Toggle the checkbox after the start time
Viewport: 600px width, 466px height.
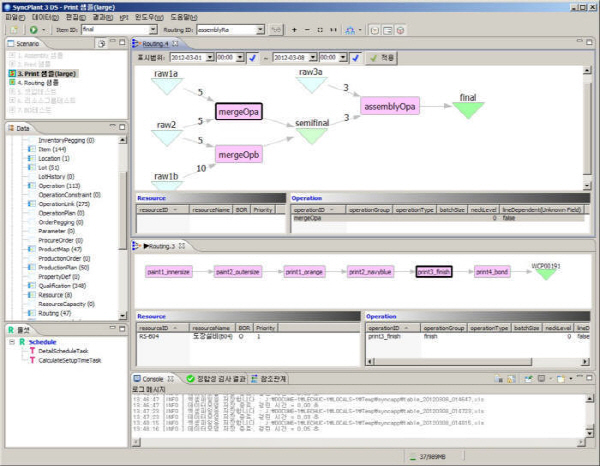click(252, 58)
